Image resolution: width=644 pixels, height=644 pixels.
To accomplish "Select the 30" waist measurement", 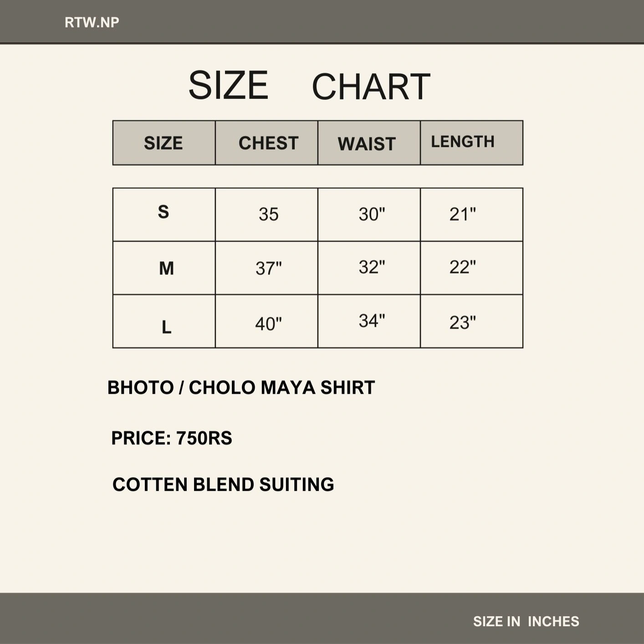I will 372,214.
